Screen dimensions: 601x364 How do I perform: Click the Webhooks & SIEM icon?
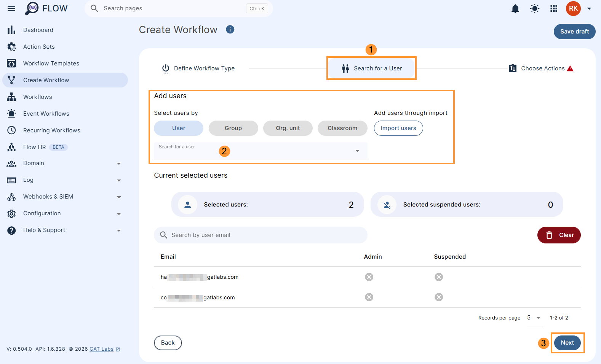[11, 197]
